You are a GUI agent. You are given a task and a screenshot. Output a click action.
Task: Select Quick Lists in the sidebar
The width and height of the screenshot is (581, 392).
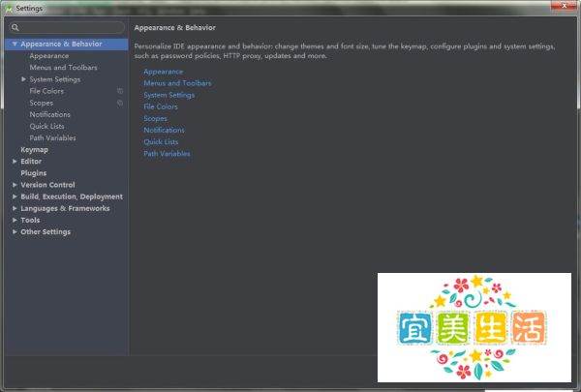click(x=47, y=126)
